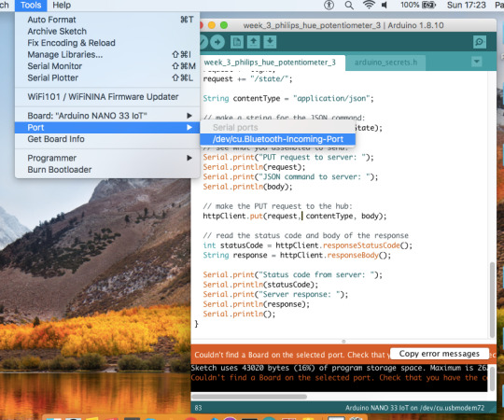The height and width of the screenshot is (420, 504).
Task: Click the line number 83 in status bar
Action: [x=198, y=408]
